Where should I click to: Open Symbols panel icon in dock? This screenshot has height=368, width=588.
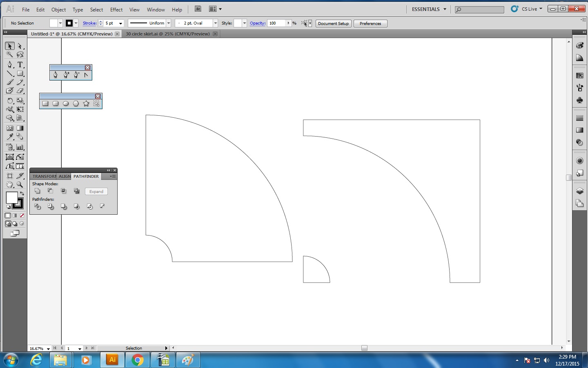579,100
